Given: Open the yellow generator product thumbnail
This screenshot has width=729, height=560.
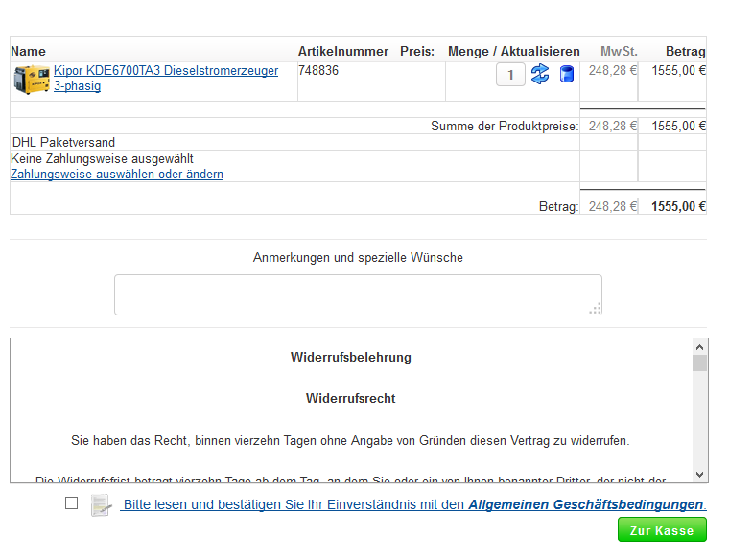Looking at the screenshot, I should (x=32, y=79).
